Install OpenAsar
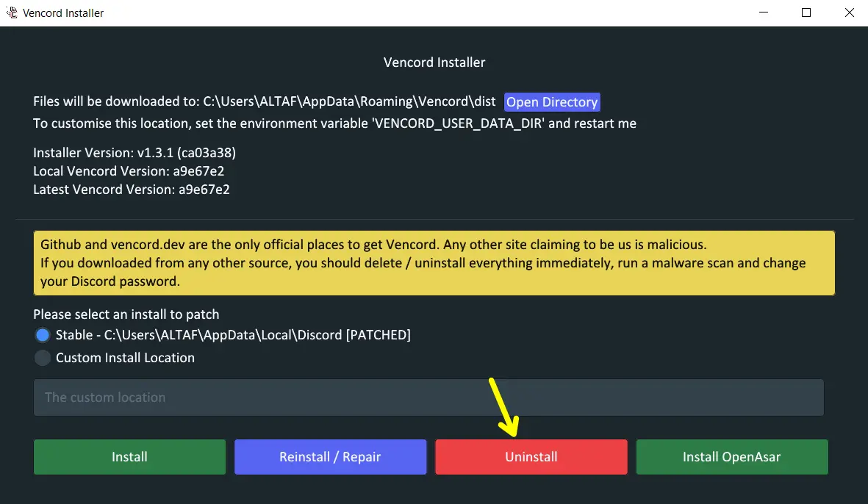This screenshot has width=868, height=504. [x=731, y=456]
